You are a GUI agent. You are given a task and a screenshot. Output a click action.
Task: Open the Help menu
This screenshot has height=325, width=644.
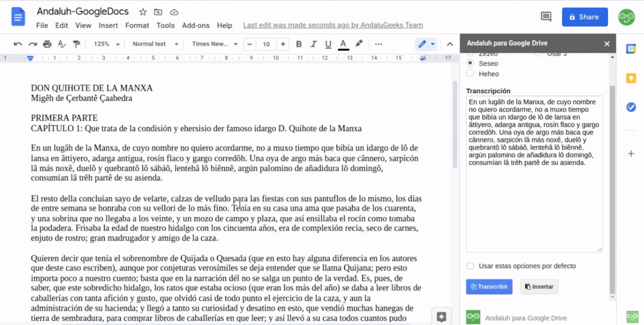pos(224,25)
